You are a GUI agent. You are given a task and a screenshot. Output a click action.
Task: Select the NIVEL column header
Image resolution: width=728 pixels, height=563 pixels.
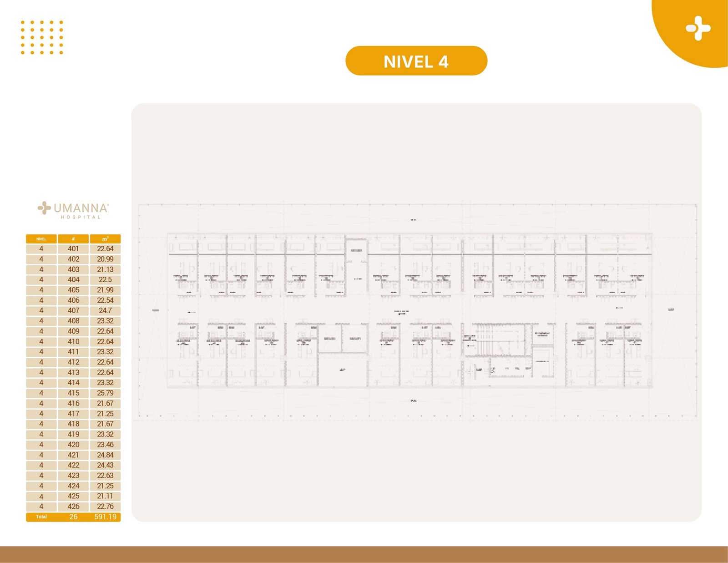click(x=41, y=239)
